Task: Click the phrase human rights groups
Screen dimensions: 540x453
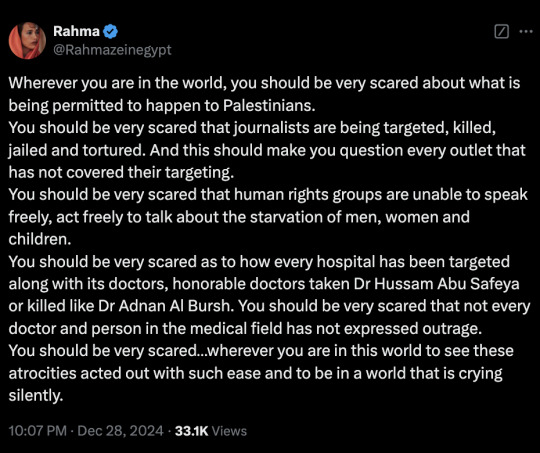Action: [308, 195]
